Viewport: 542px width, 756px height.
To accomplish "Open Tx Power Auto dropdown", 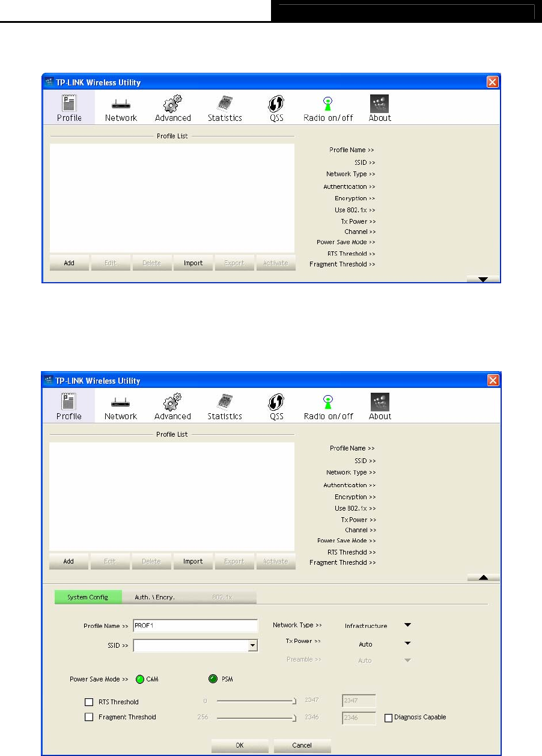I will [407, 644].
